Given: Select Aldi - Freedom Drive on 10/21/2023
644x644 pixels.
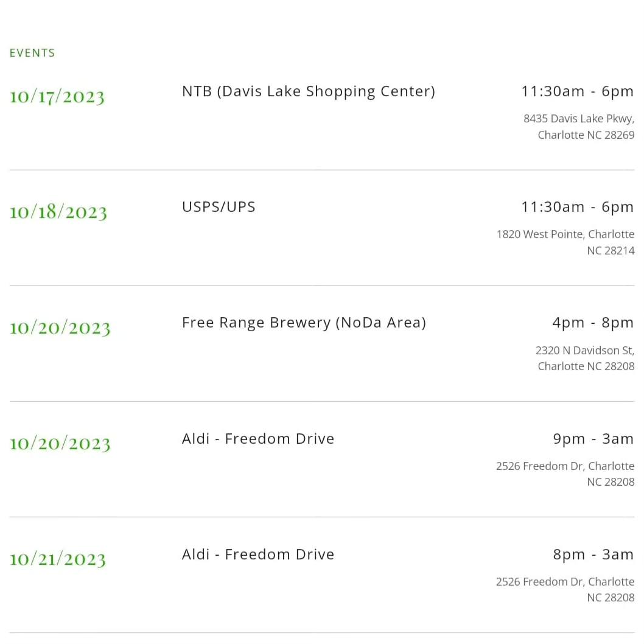Looking at the screenshot, I should point(258,555).
